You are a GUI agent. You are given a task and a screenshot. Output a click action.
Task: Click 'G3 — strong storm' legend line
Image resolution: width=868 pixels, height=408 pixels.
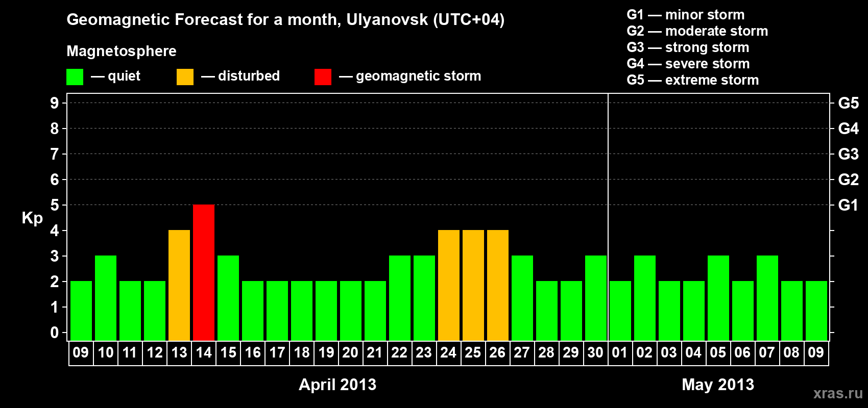click(x=688, y=47)
